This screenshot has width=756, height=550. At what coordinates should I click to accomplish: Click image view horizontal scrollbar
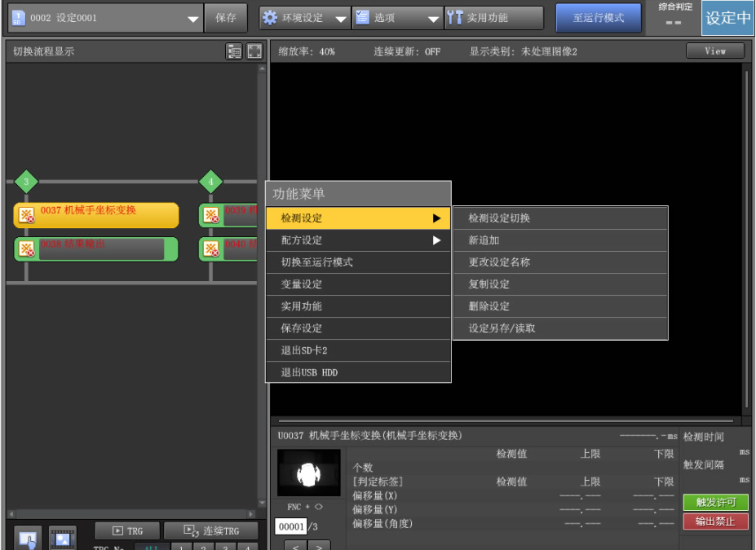[x=506, y=420]
